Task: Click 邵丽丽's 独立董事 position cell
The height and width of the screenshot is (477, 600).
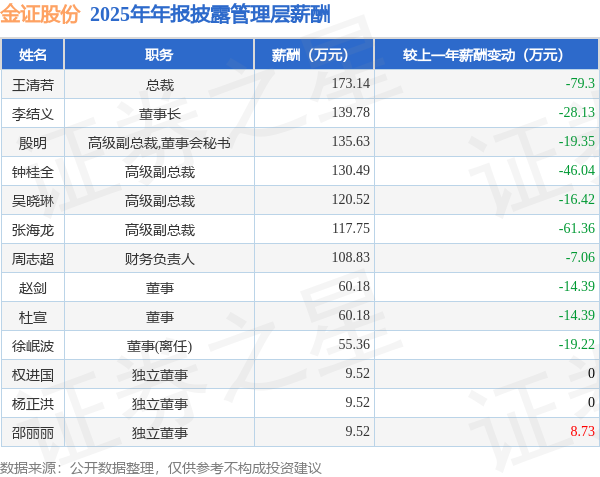Action: pos(160,433)
